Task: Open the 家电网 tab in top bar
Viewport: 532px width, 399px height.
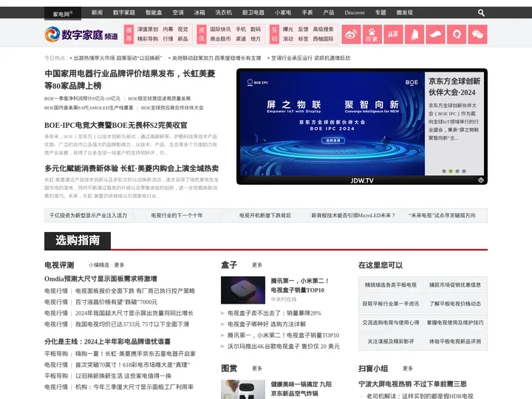Action: (63, 14)
